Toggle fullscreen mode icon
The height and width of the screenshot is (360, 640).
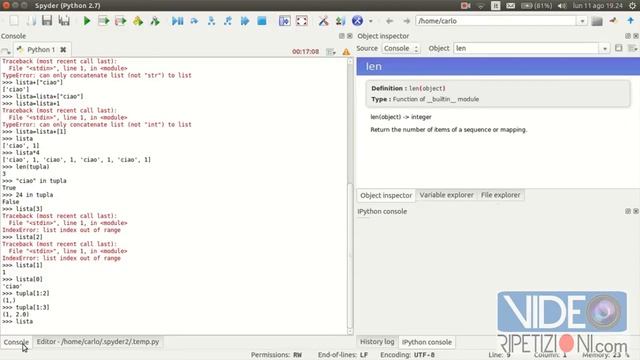(302, 21)
